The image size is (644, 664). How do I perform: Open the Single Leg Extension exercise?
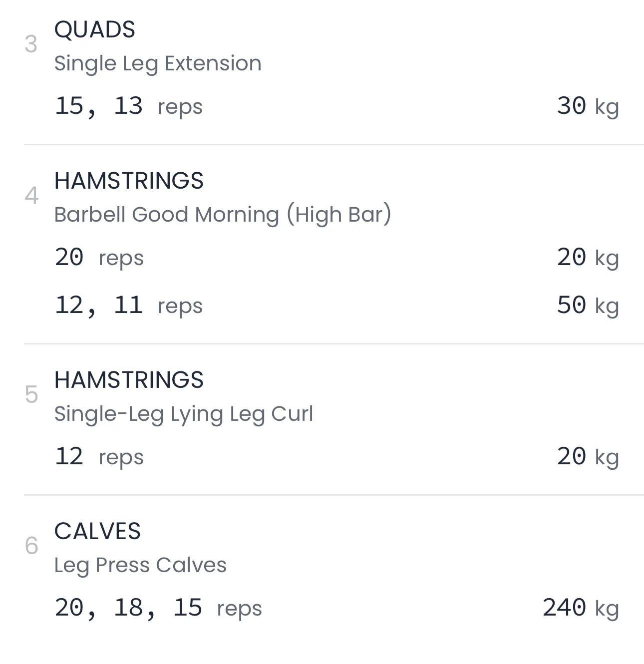click(x=158, y=64)
